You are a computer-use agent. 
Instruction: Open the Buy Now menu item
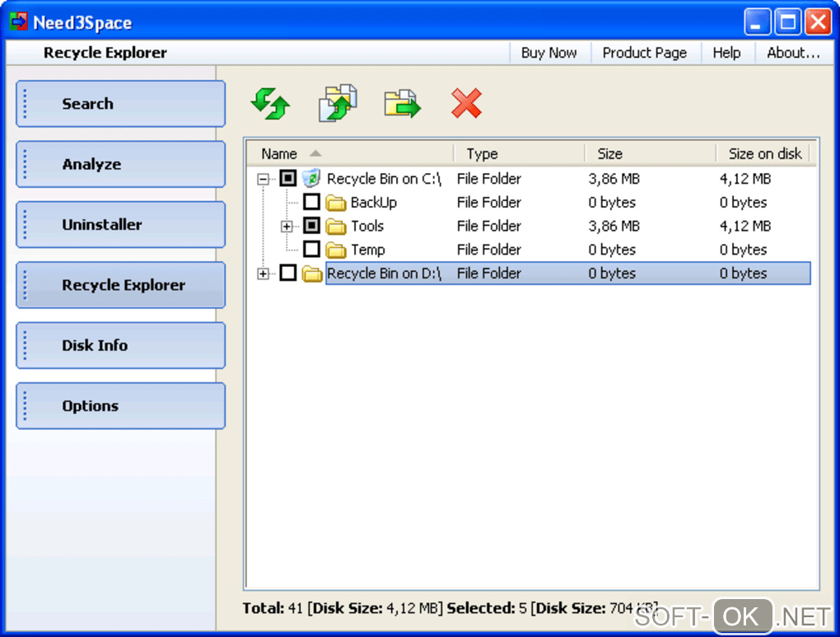(549, 53)
